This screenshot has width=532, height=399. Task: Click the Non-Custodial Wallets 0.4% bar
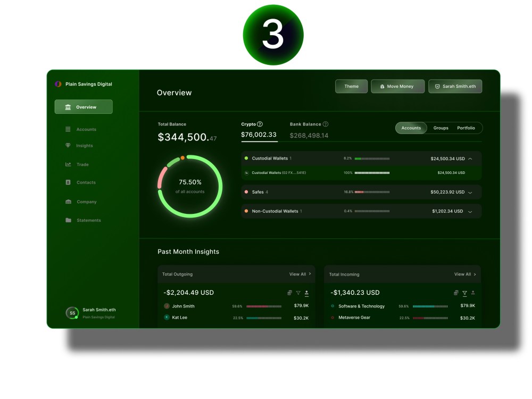(372, 211)
